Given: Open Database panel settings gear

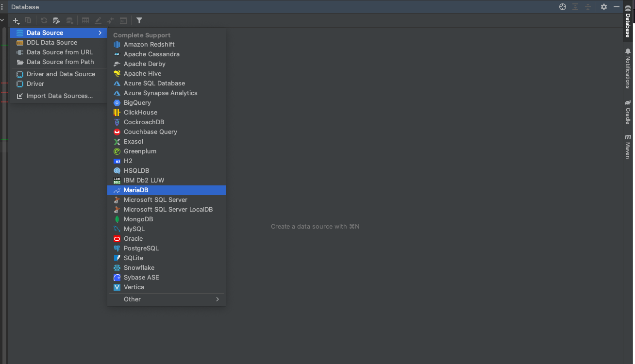Looking at the screenshot, I should click(x=604, y=7).
